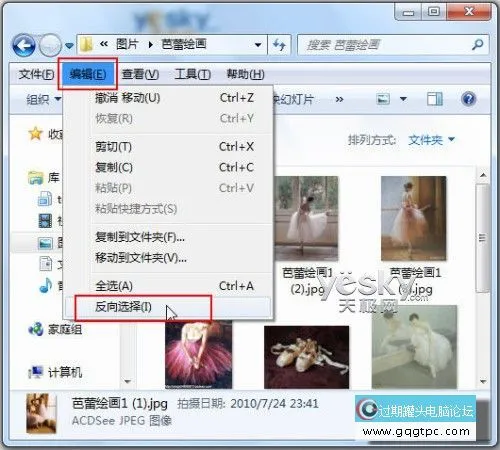Click the file list vertical scrollbar thumb
The image size is (500, 450).
(x=483, y=238)
